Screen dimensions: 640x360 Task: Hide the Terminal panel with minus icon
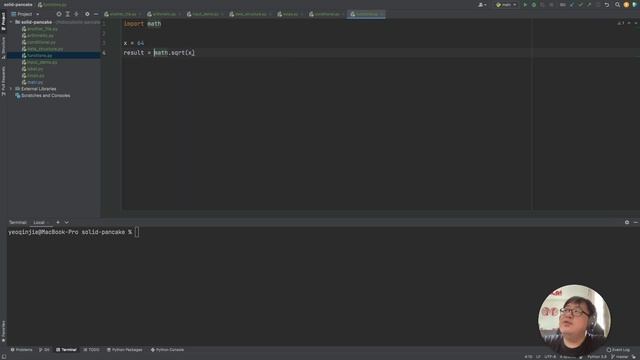tap(636, 222)
